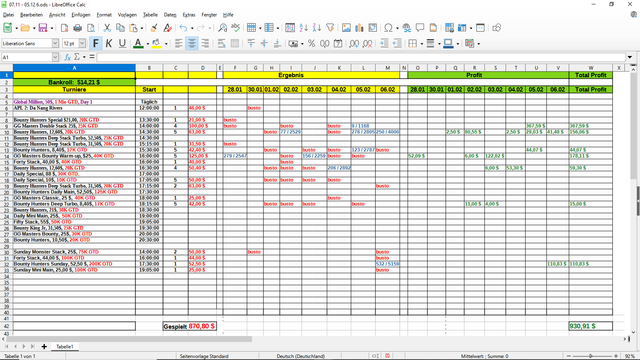
Task: Enable align left
Action: (178, 43)
